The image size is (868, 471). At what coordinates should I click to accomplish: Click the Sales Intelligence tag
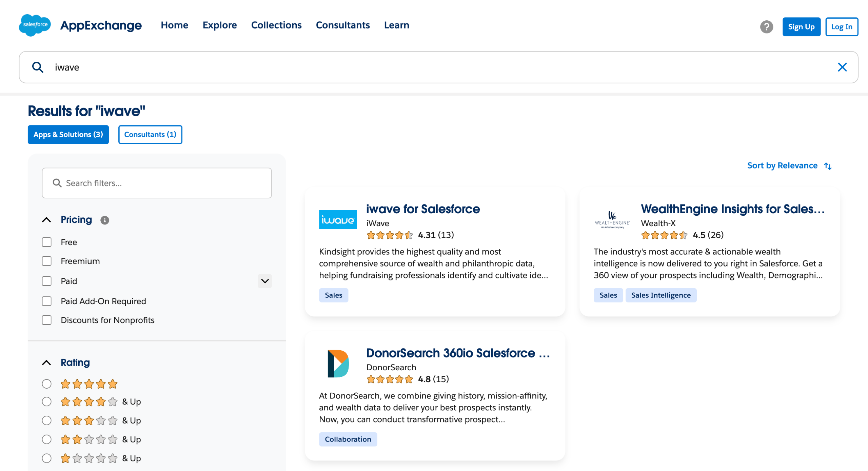click(661, 295)
